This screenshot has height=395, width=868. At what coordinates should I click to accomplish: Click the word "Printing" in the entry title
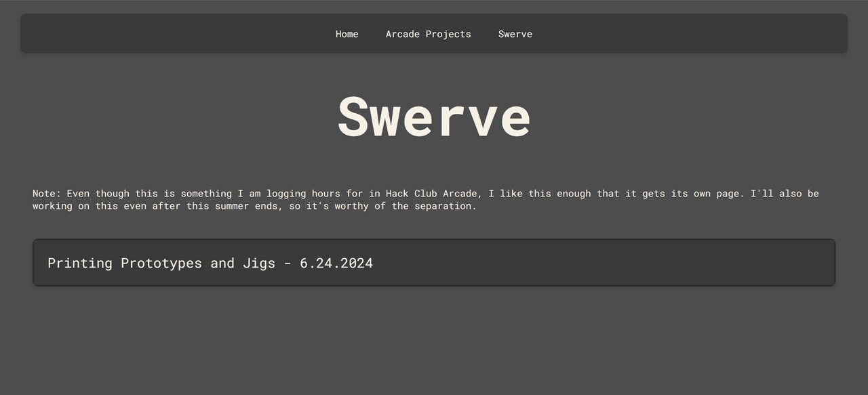pos(80,263)
